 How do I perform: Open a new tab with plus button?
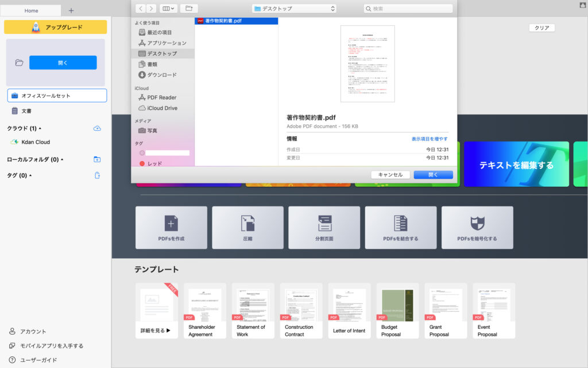[71, 10]
